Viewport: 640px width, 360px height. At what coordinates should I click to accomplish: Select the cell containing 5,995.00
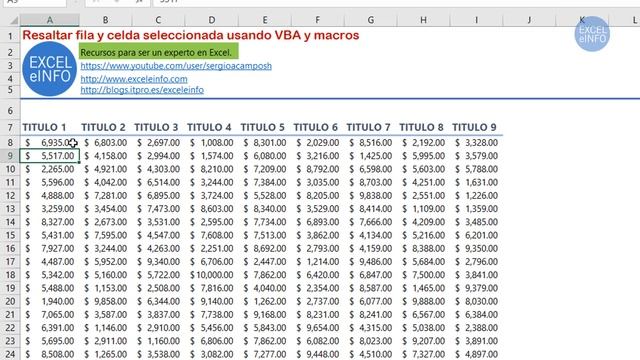click(x=424, y=156)
